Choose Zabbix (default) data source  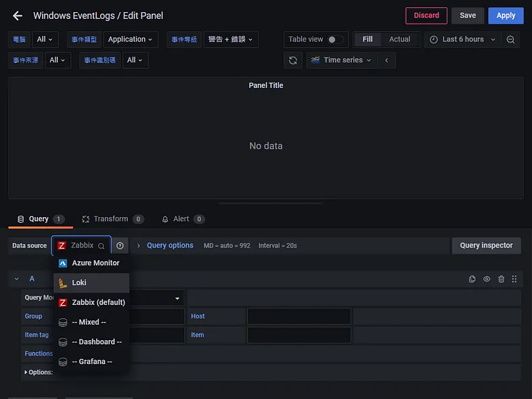pos(91,302)
